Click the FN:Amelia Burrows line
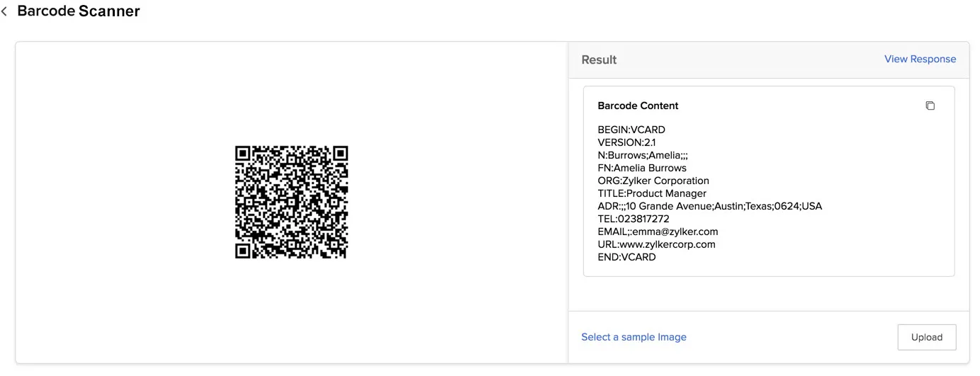Screen dimensions: 980x376 point(642,168)
